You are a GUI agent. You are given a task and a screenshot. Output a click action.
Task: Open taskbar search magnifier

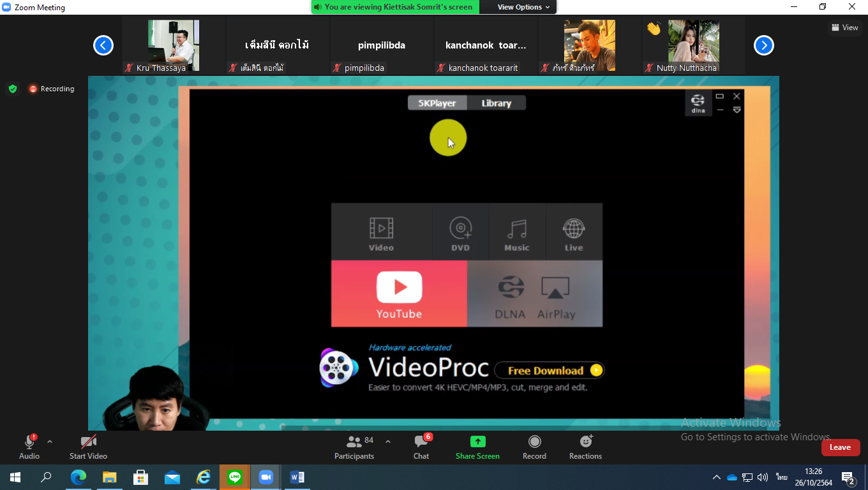tap(46, 477)
